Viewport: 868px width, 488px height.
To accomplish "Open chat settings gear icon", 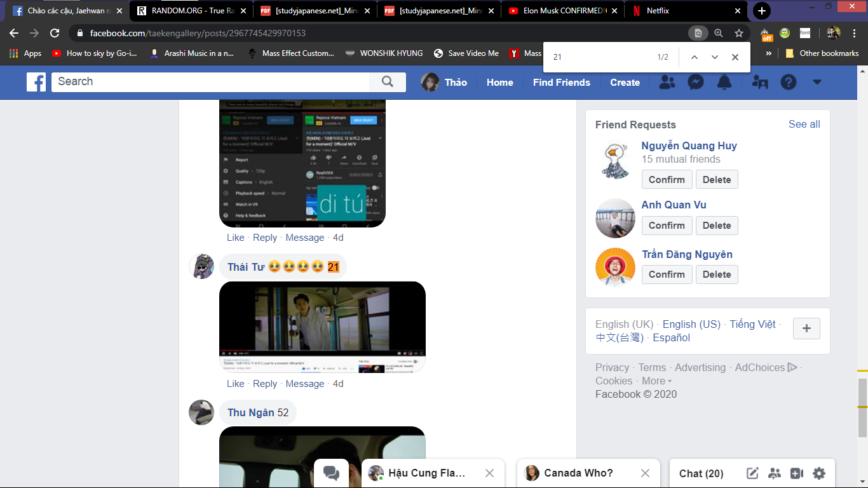I will 819,473.
